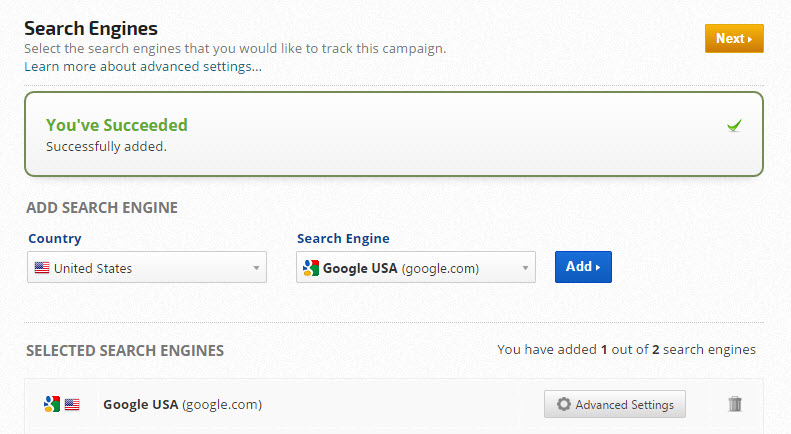This screenshot has width=791, height=434.
Task: Click the US flag in Country field
Action: click(42, 268)
